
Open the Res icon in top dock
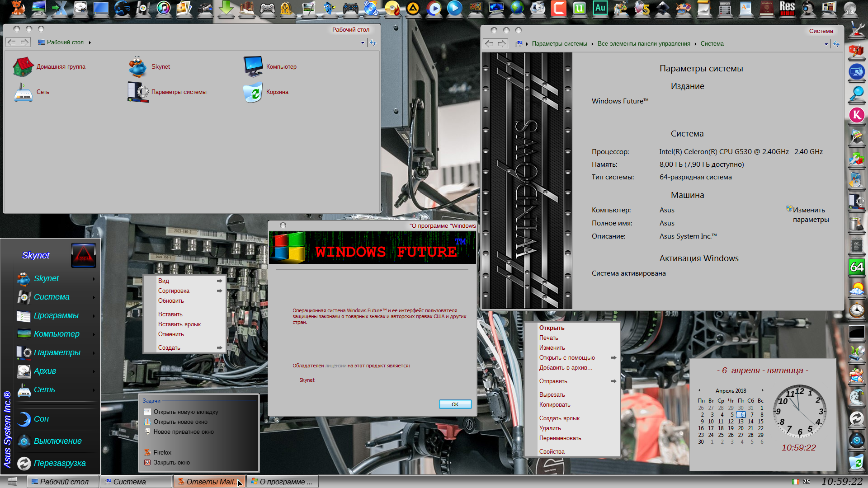tap(788, 8)
